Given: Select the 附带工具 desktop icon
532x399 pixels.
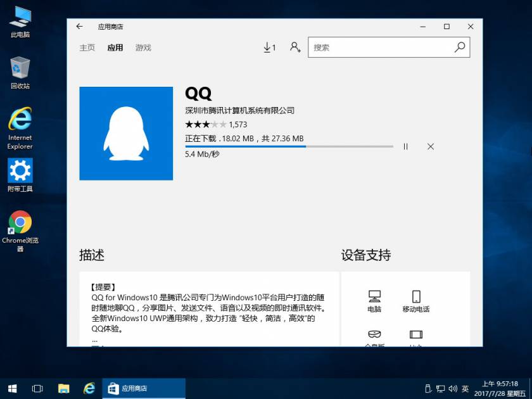Looking at the screenshot, I should pyautogui.click(x=20, y=175).
